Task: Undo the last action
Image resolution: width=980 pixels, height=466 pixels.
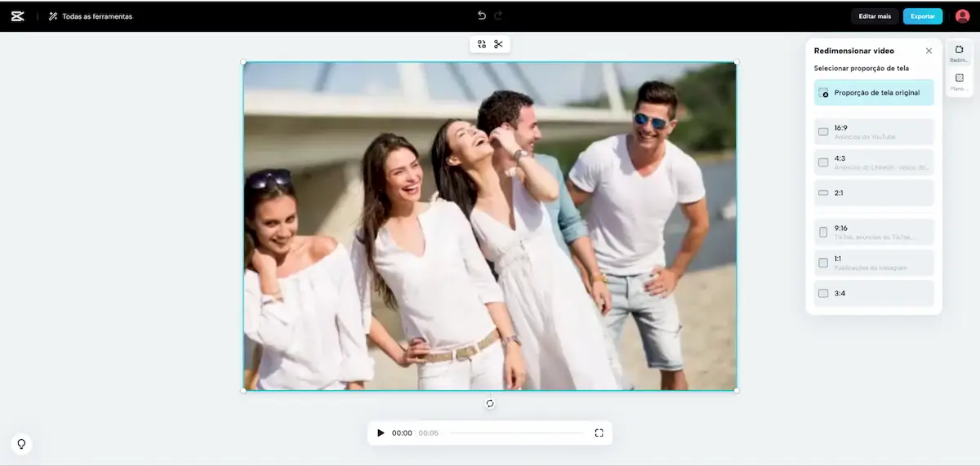Action: point(482,16)
